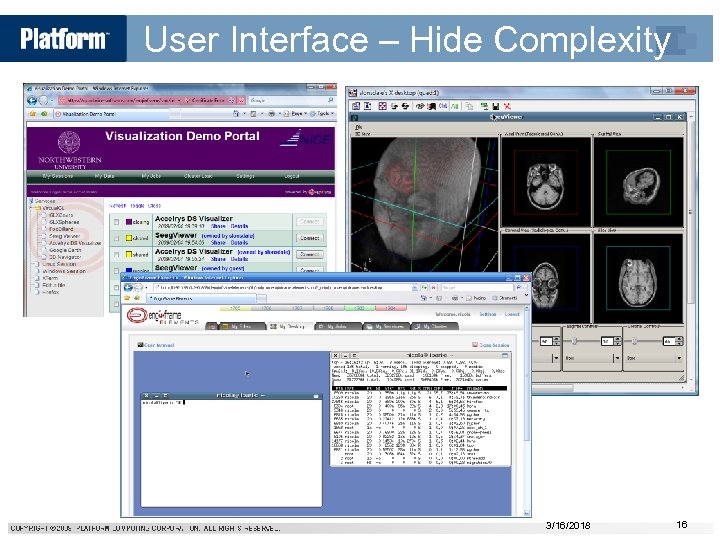Screen dimensions: 720x540
Task: Open File menu in SeegViewer window
Action: click(x=359, y=127)
